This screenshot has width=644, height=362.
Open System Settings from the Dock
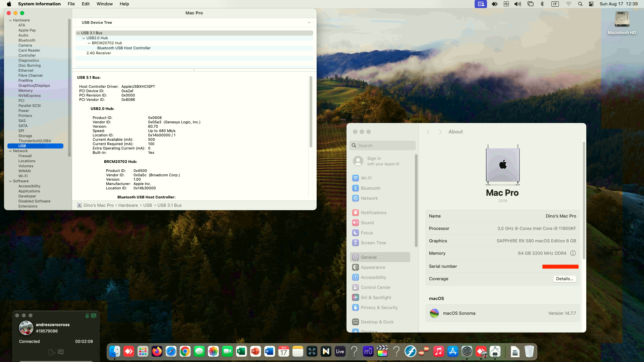[467, 351]
